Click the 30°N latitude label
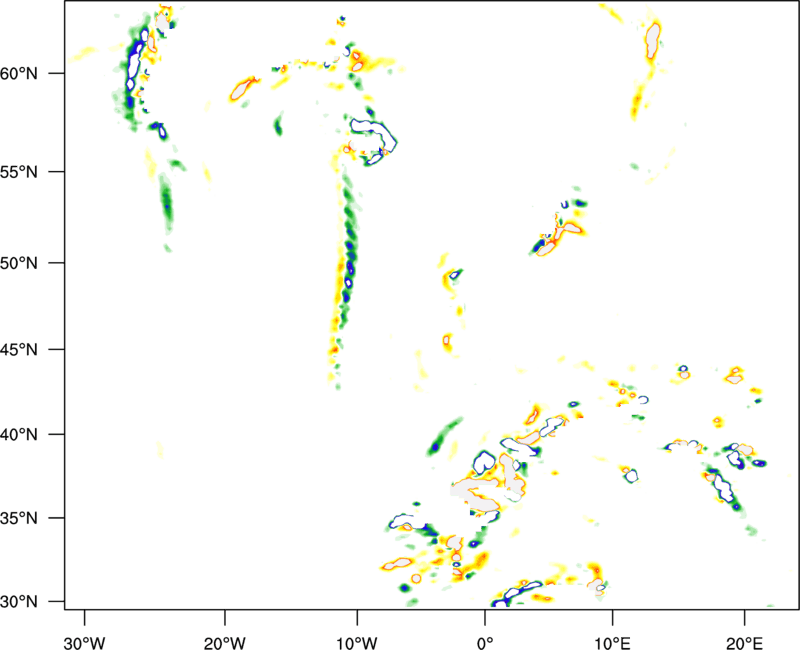The height and width of the screenshot is (650, 800). point(19,602)
